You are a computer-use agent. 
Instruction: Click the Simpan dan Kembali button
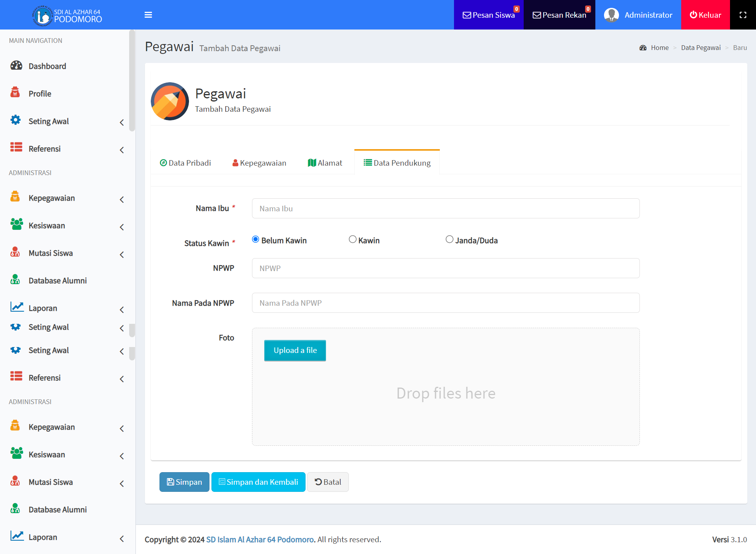[x=258, y=482]
